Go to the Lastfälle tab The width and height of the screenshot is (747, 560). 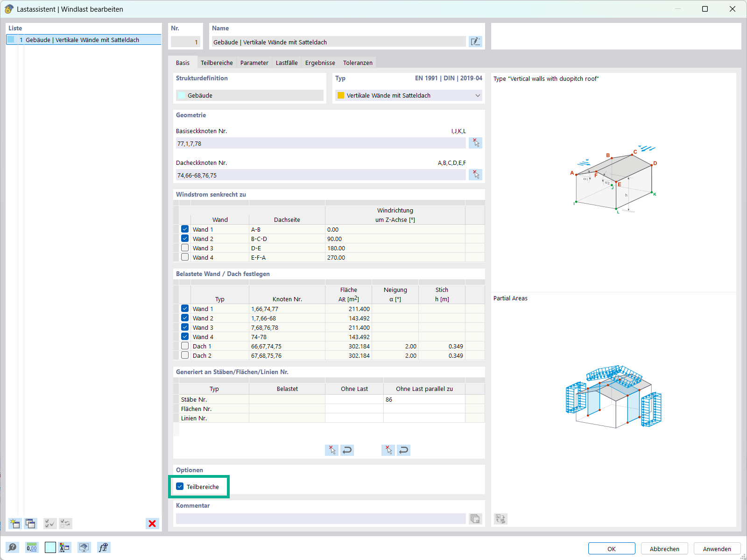(x=287, y=63)
